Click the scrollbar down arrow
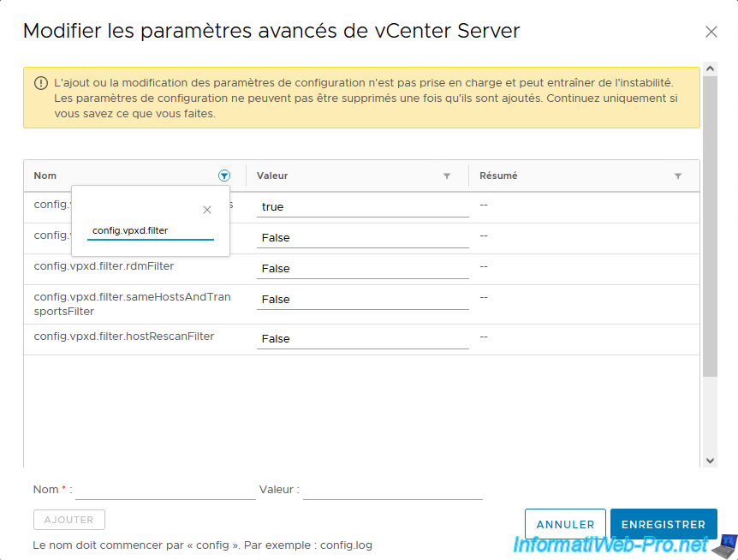The width and height of the screenshot is (738, 560). pos(711,461)
